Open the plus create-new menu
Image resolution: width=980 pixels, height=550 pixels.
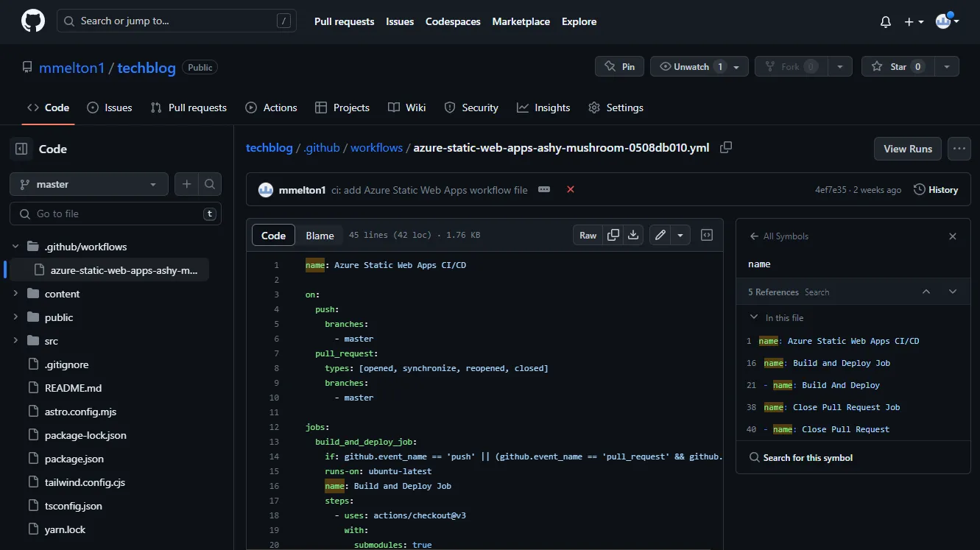point(914,22)
